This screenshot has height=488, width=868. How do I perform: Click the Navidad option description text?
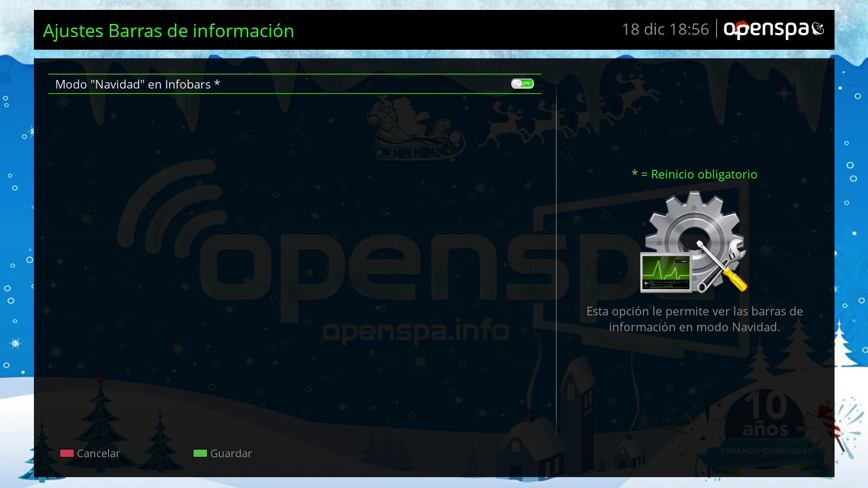pyautogui.click(x=694, y=319)
